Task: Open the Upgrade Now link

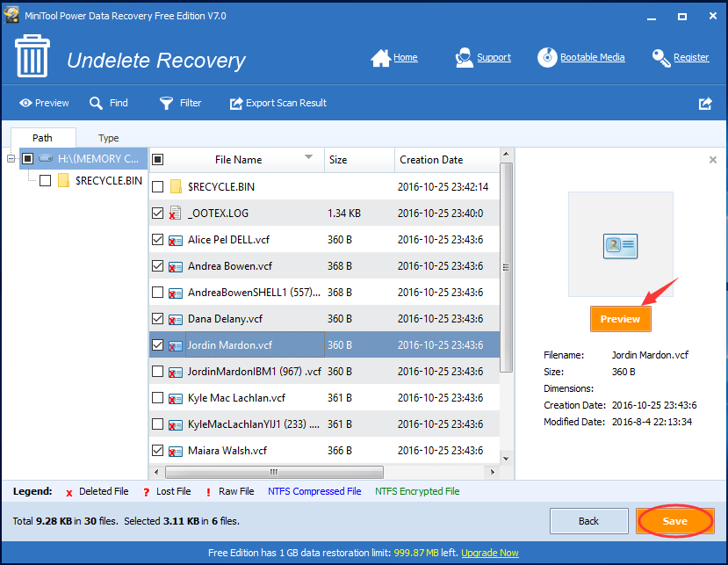Action: [x=490, y=553]
